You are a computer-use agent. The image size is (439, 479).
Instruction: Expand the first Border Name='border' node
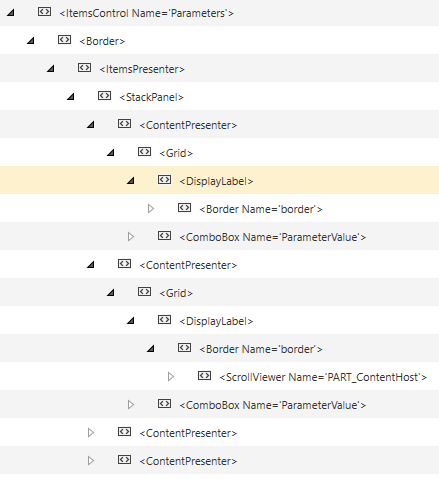151,209
